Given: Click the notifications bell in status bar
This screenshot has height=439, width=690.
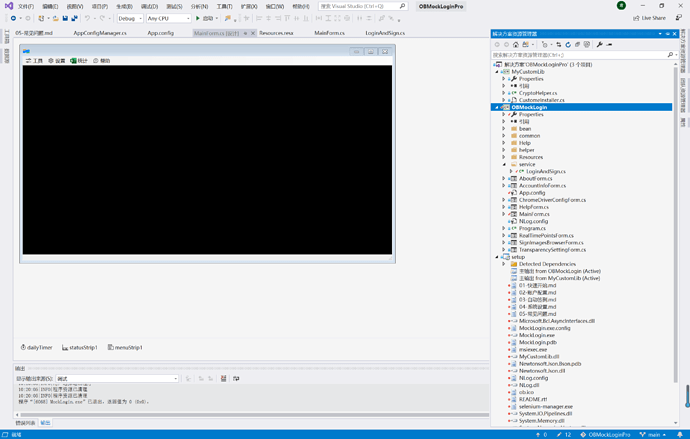Looking at the screenshot, I should coord(680,435).
